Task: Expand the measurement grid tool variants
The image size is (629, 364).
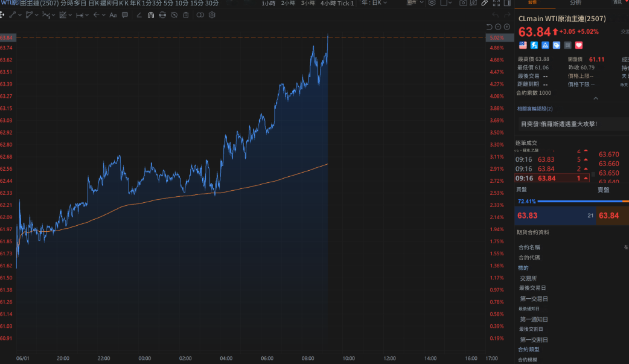Action: (70, 15)
